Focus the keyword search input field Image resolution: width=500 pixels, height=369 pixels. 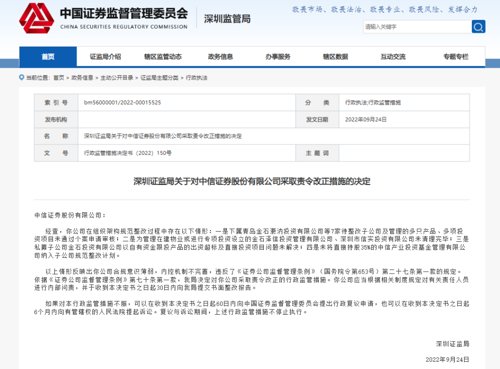(417, 27)
